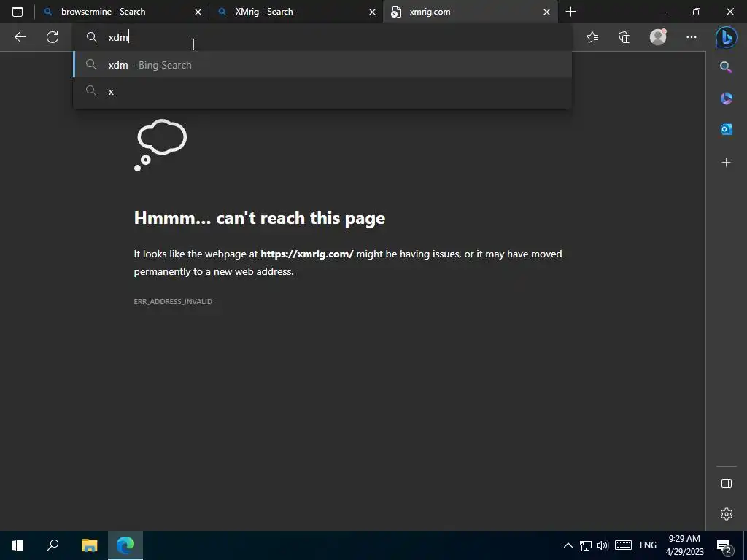Viewport: 747px width, 560px height.
Task: Show hidden system tray icons chevron
Action: tap(568, 545)
